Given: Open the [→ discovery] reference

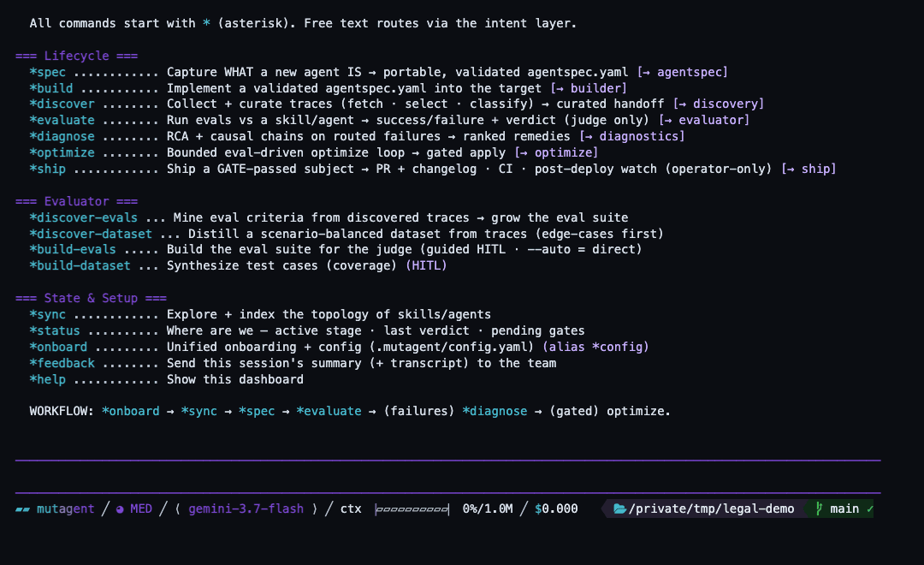Looking at the screenshot, I should [719, 104].
